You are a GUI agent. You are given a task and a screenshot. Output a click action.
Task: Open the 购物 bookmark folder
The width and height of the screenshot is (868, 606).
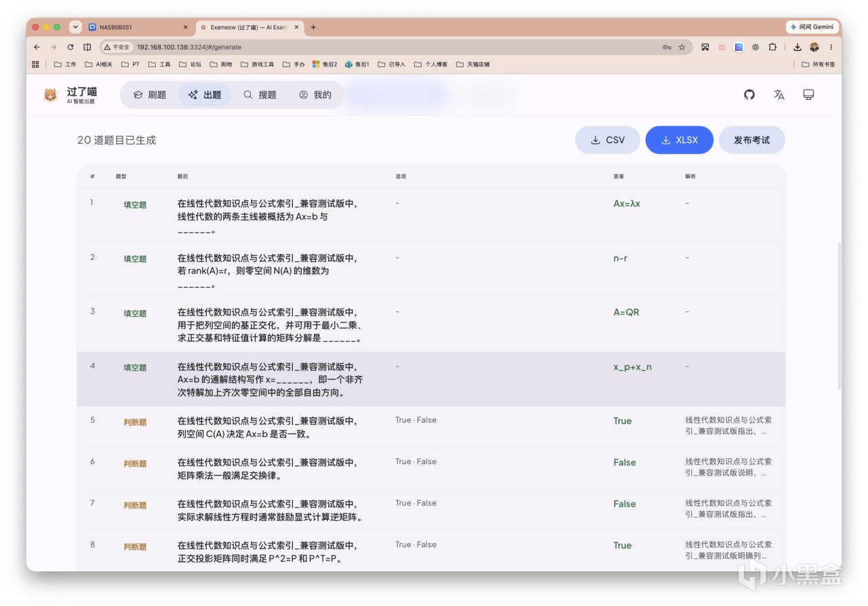pos(221,64)
